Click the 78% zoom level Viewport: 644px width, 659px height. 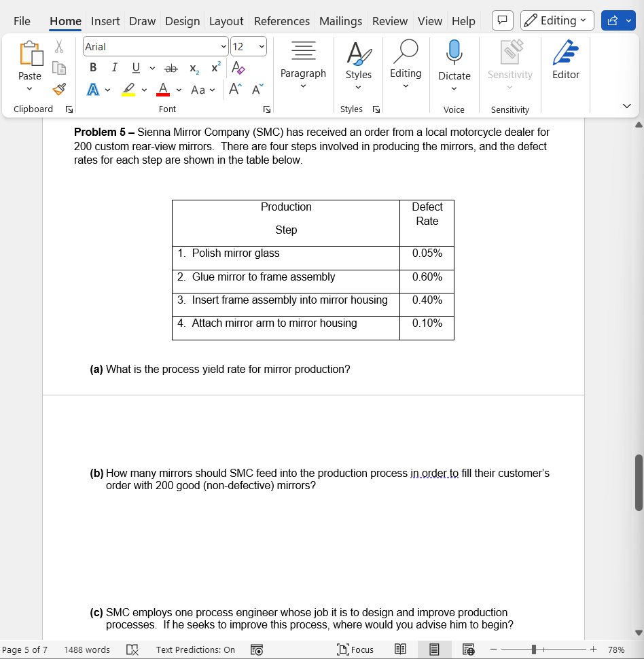click(616, 649)
